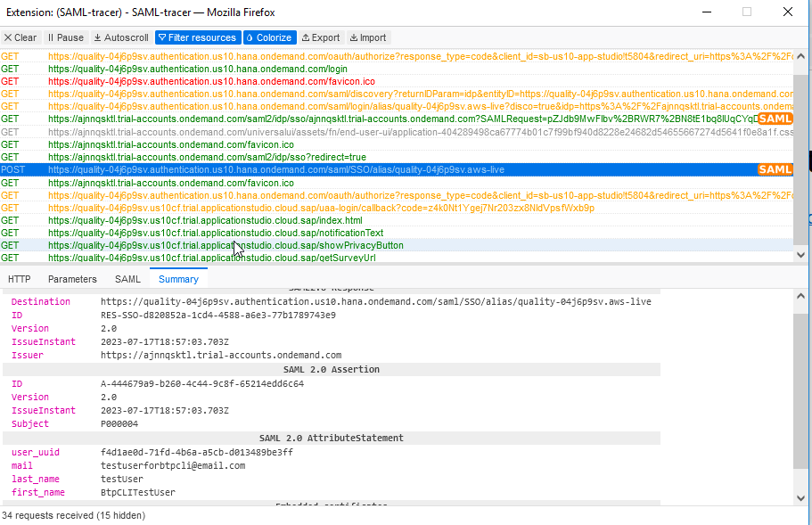Switch to the Parameters tab
This screenshot has height=525, width=812.
point(72,279)
